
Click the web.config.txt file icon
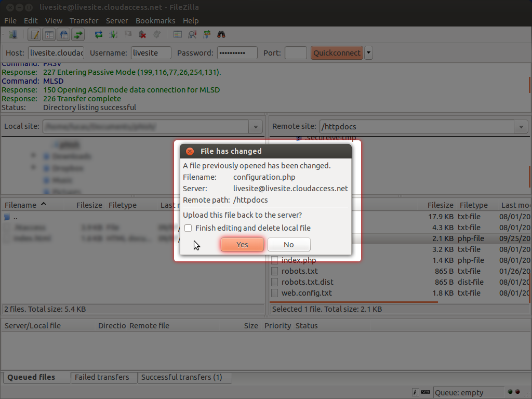click(x=275, y=293)
